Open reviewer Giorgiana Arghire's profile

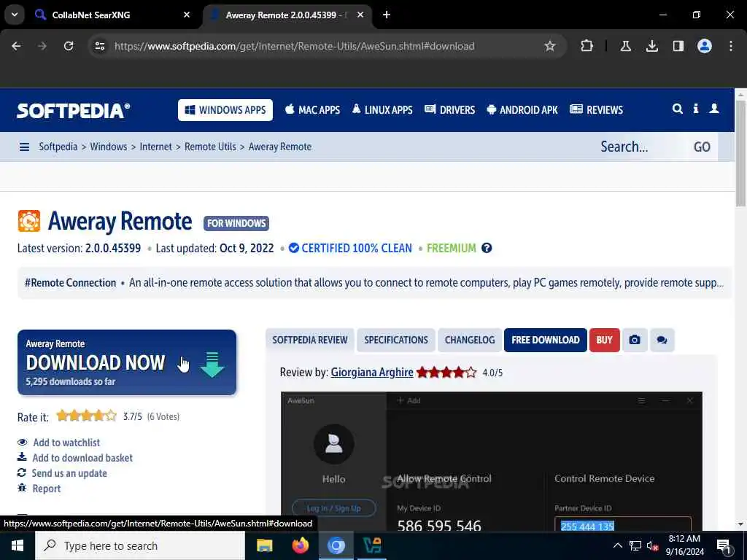coord(372,373)
